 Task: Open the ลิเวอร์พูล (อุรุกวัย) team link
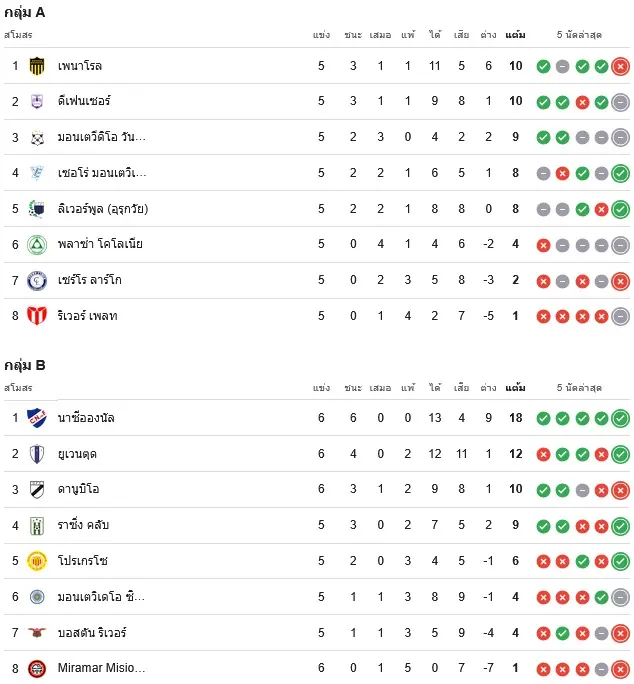[103, 209]
